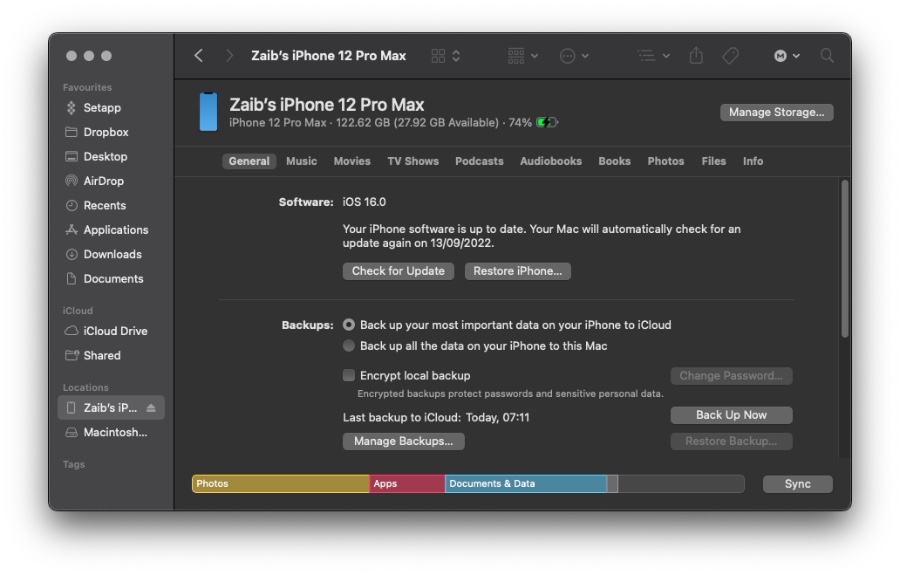Screen dimensions: 900x575
Task: Click Documents & Data storage segment
Action: tap(526, 484)
